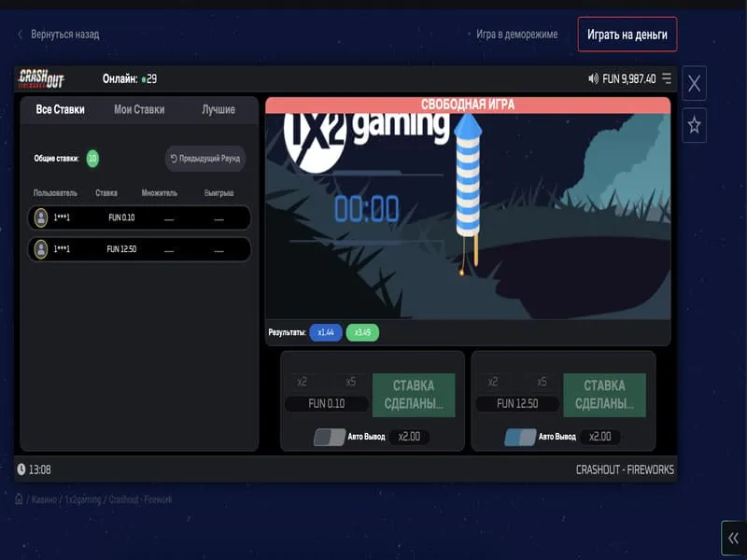
Task: Open the Мои Ставки tab
Action: tap(139, 109)
